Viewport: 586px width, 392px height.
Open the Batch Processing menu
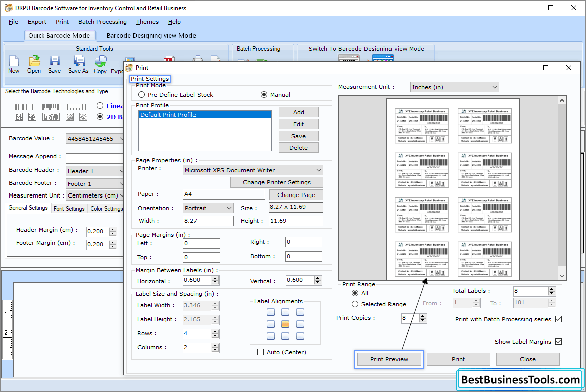tap(102, 22)
